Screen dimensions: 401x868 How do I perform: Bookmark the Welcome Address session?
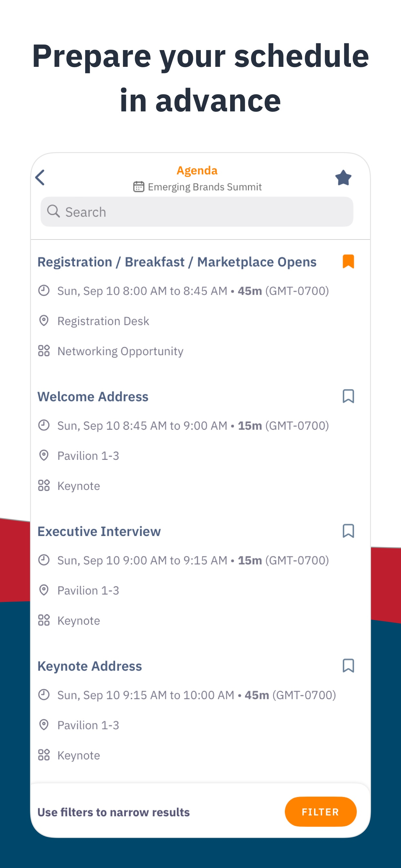click(x=348, y=396)
